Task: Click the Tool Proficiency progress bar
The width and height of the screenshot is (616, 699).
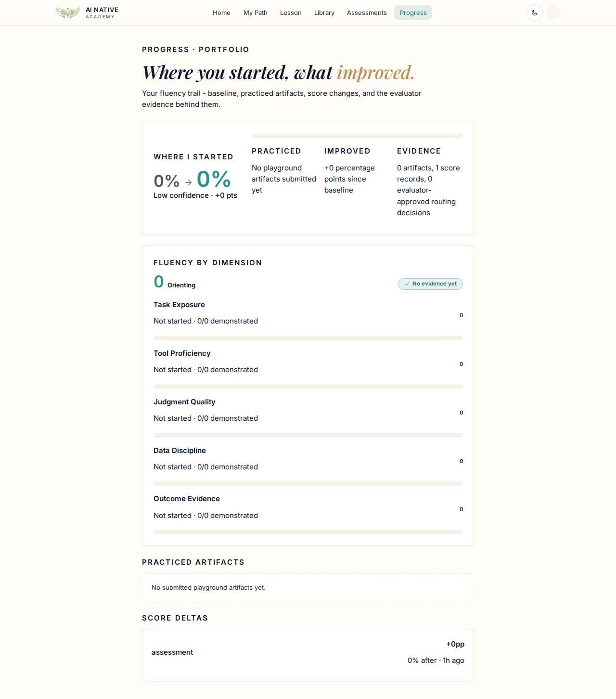Action: 308,387
